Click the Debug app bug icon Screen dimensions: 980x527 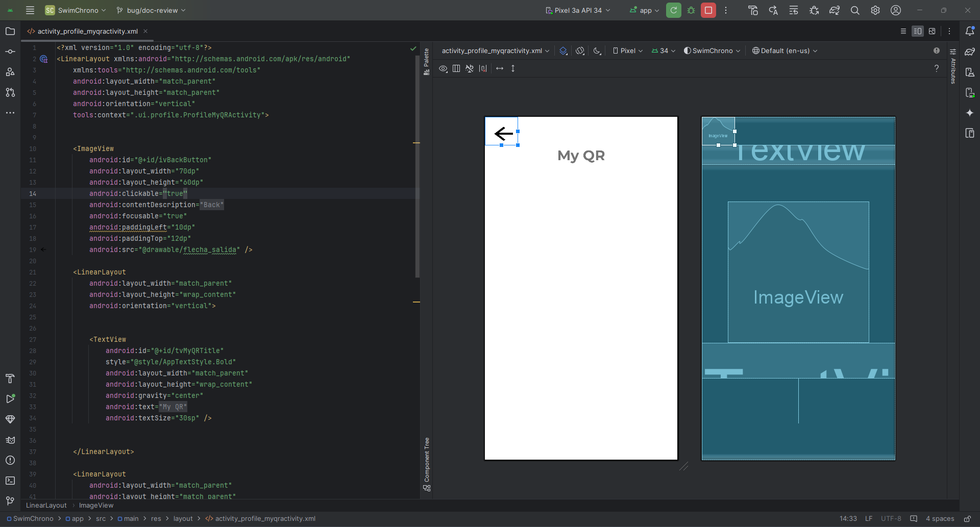point(691,10)
